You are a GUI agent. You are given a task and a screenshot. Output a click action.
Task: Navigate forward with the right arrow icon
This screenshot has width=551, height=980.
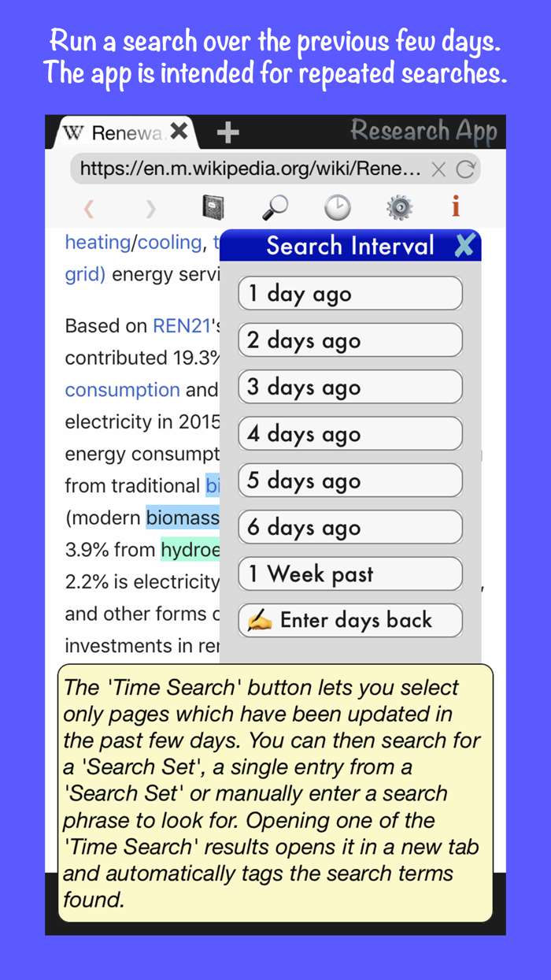pyautogui.click(x=150, y=207)
